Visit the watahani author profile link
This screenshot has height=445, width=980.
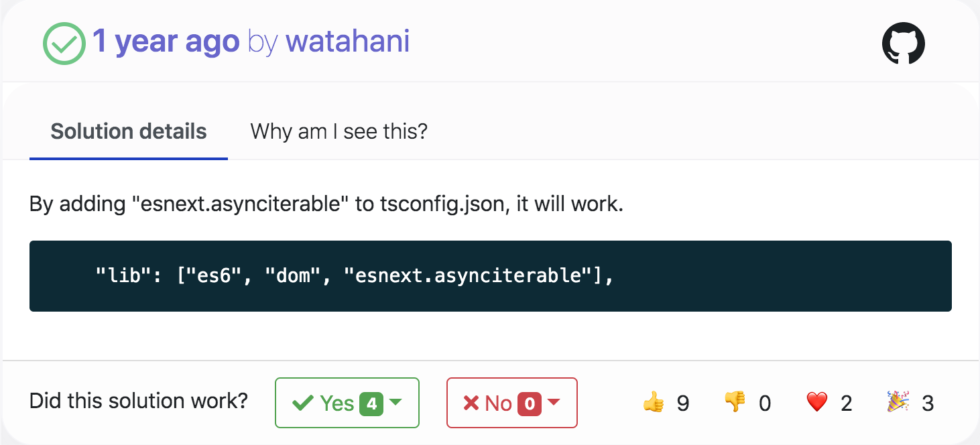347,42
